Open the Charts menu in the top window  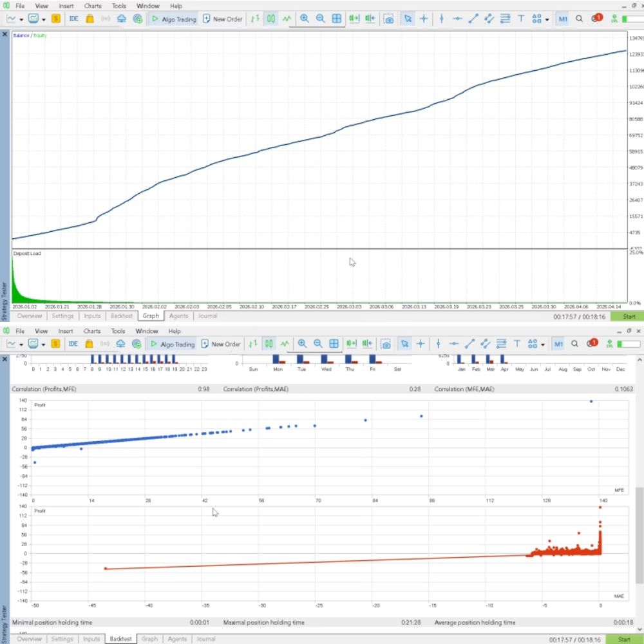click(x=93, y=6)
